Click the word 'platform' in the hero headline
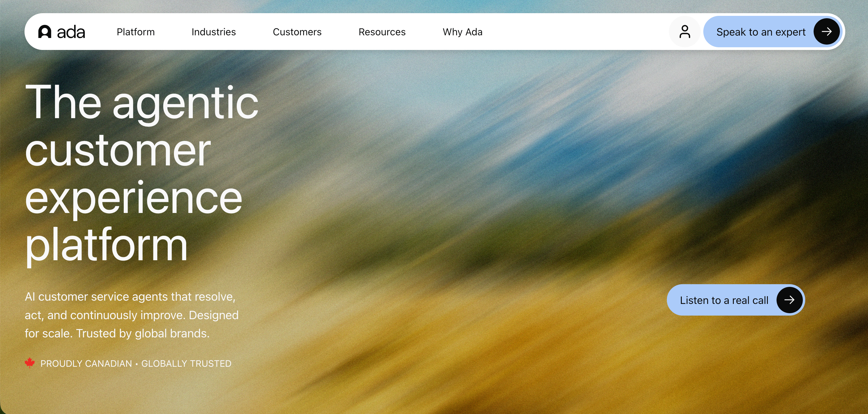 tap(106, 245)
